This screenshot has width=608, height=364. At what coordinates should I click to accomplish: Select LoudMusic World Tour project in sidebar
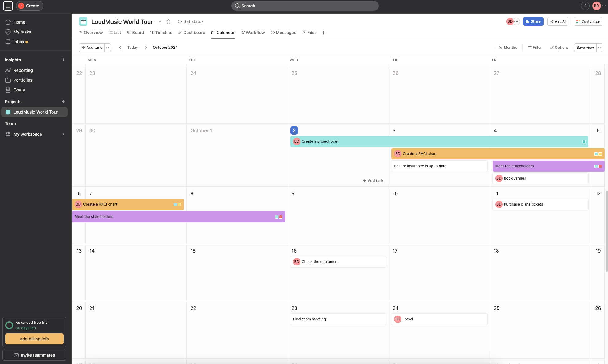34,112
